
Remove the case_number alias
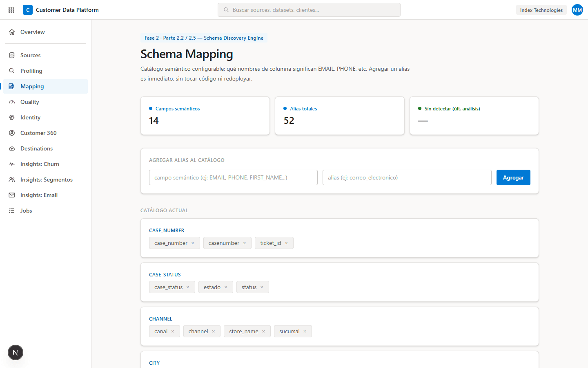tap(193, 243)
